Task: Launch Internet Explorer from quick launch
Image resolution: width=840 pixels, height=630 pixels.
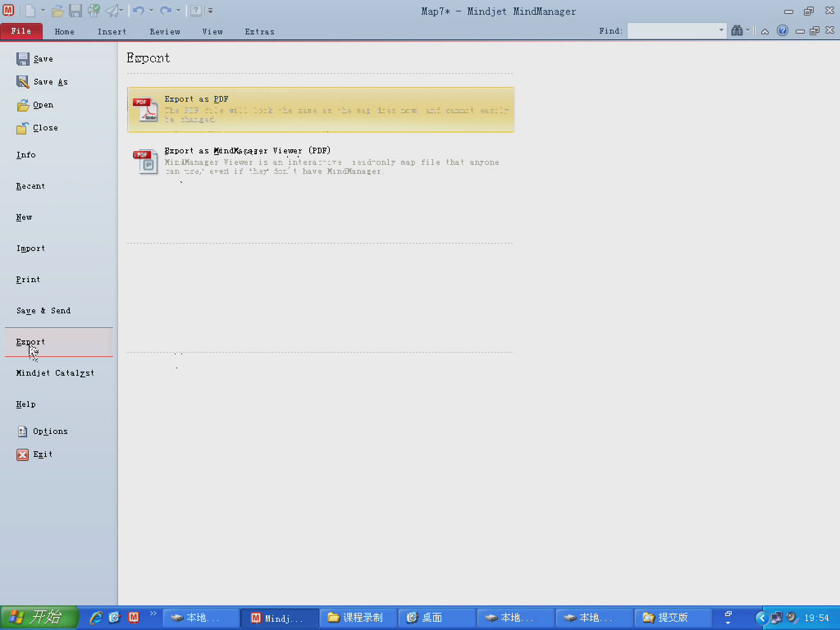Action: tap(96, 618)
